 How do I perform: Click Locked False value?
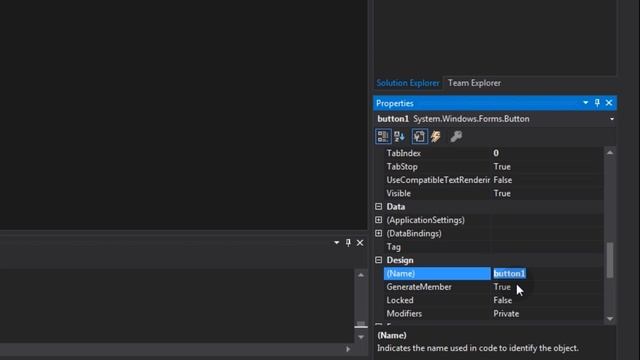coord(502,300)
